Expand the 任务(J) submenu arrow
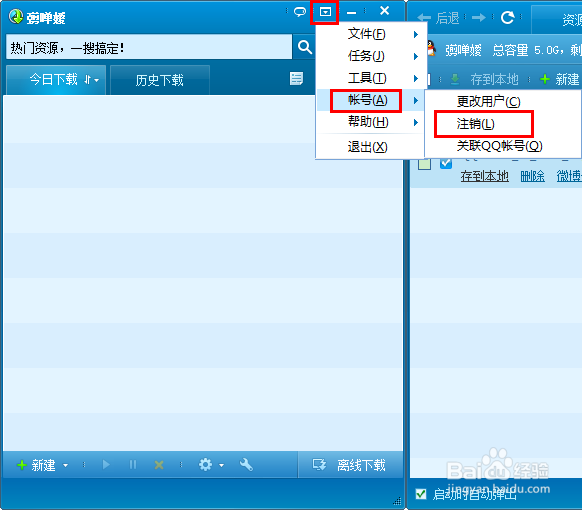The image size is (582, 510). tap(416, 56)
